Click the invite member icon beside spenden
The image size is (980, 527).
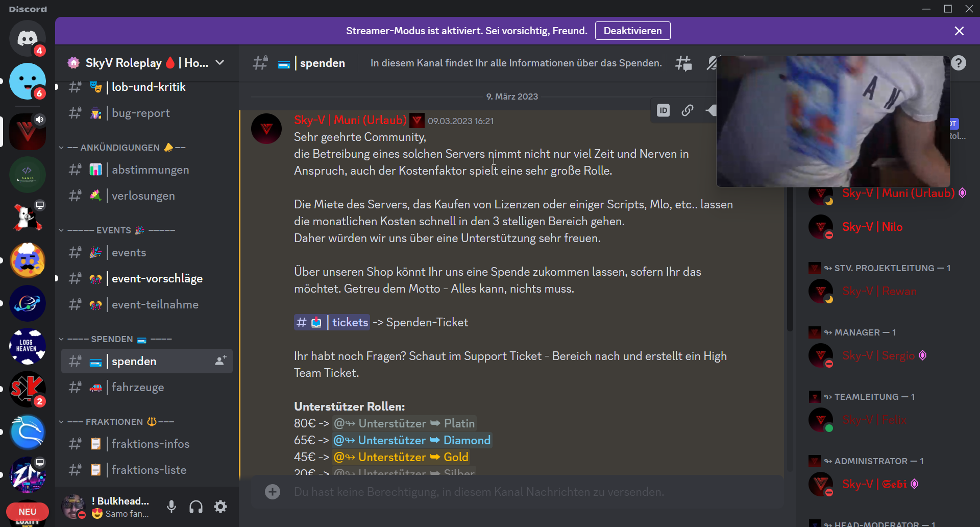pyautogui.click(x=220, y=361)
